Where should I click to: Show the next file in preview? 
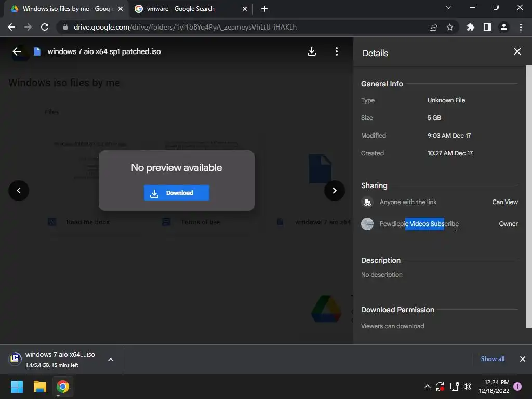click(334, 190)
